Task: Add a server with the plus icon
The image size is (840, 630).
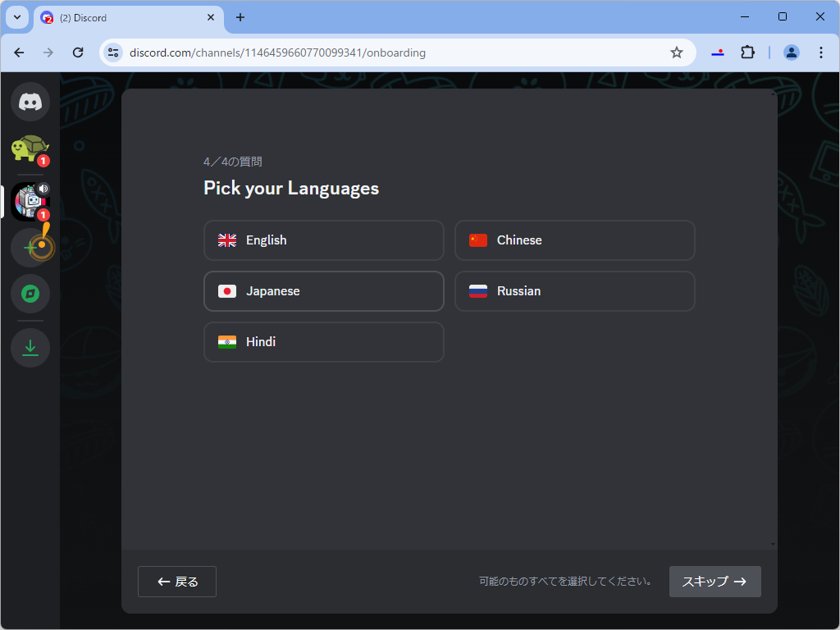Action: point(30,247)
